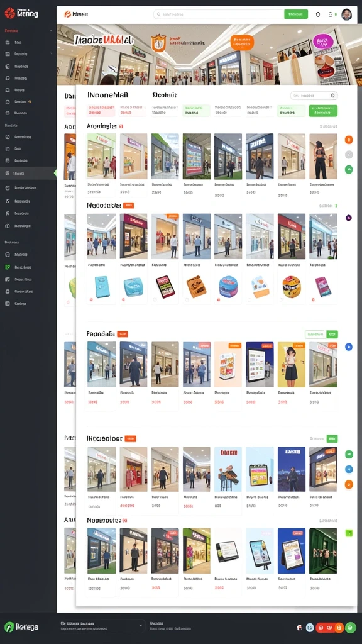This screenshot has width=362, height=644.
Task: Click the green circular button in bottom-right footer
Action: [351, 628]
